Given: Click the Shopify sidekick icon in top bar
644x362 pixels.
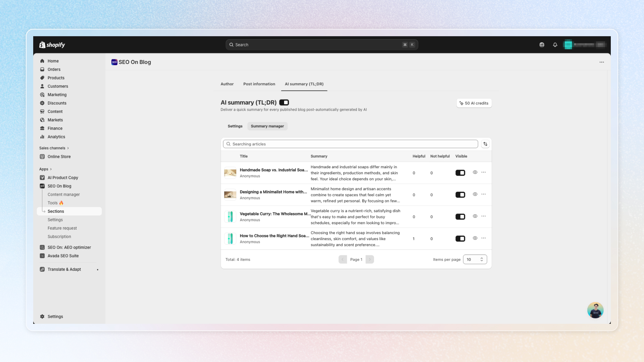Looking at the screenshot, I should tap(542, 45).
